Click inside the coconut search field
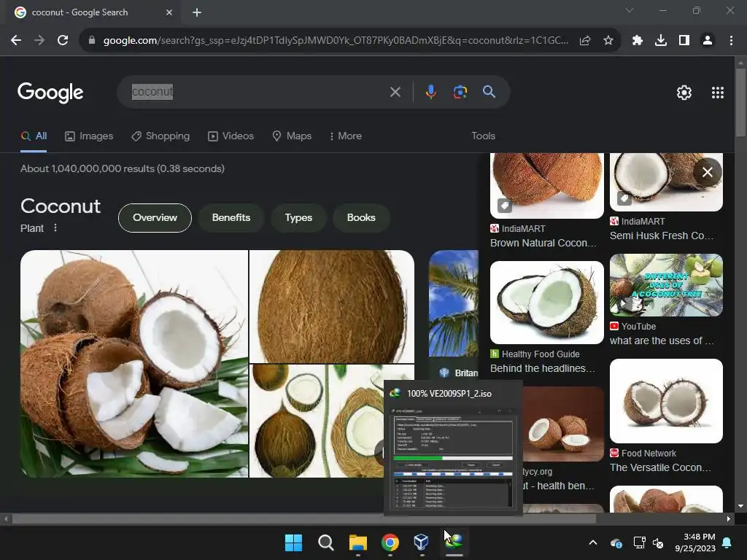Image resolution: width=747 pixels, height=560 pixels. [x=258, y=92]
